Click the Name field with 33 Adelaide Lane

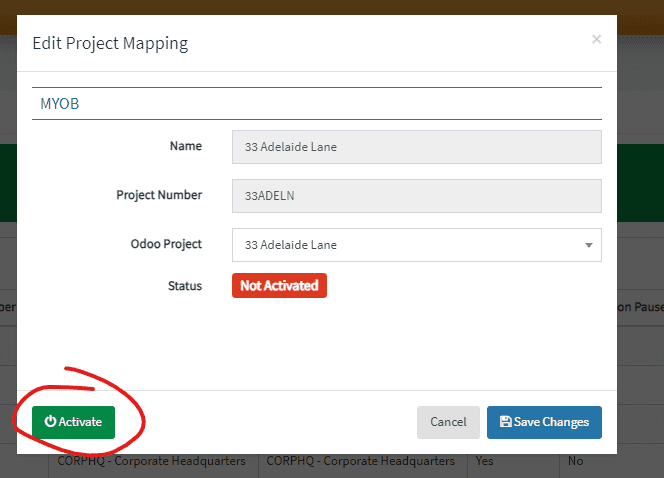[416, 147]
